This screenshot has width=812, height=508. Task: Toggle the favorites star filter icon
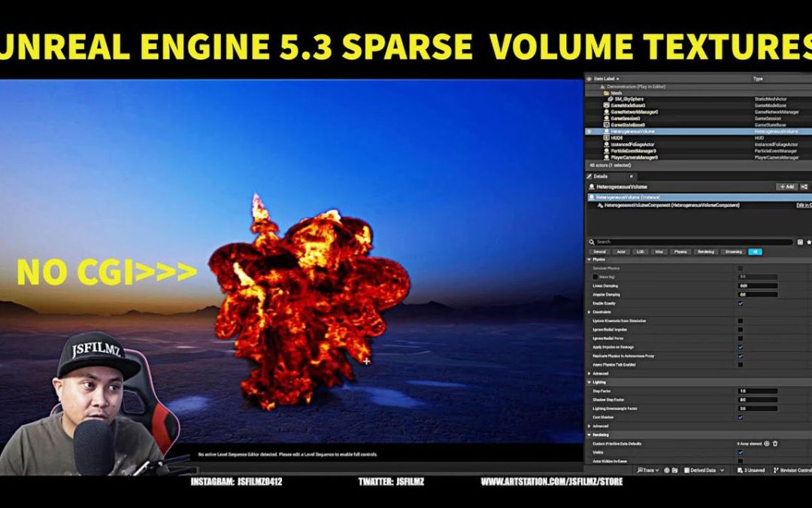click(x=809, y=242)
